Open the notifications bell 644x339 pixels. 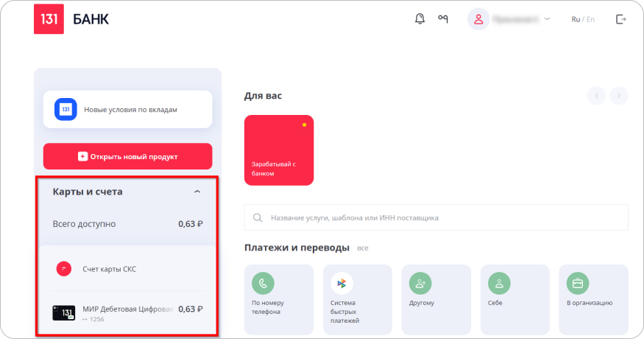[420, 19]
